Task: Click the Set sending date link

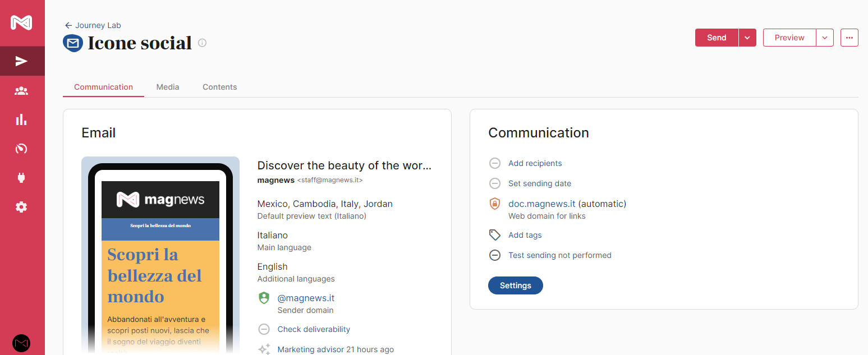Action: [x=540, y=183]
